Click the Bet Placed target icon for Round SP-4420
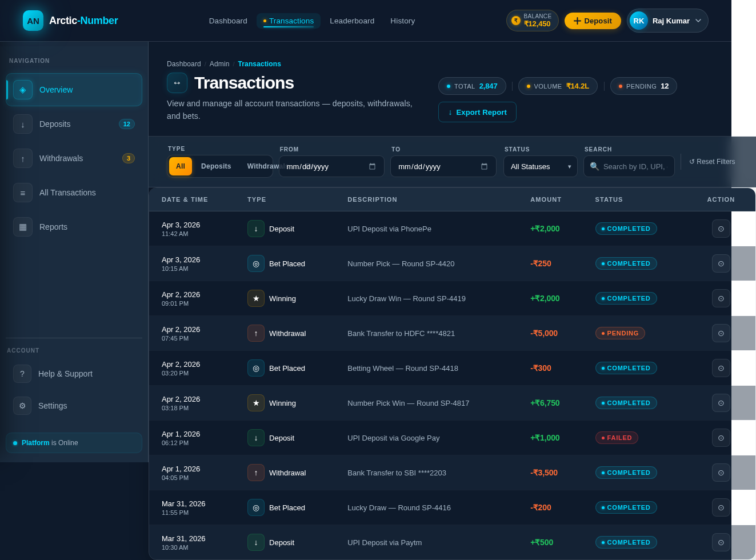This screenshot has height=560, width=756. pyautogui.click(x=256, y=263)
